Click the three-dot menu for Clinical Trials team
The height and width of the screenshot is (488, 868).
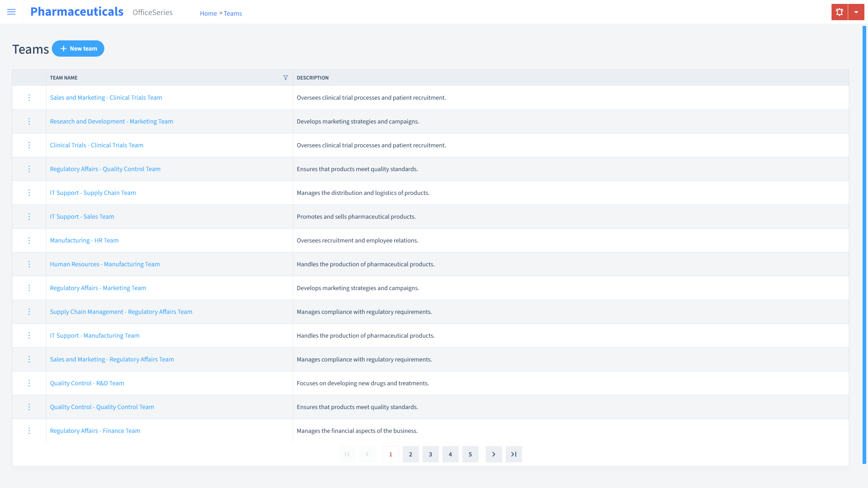coord(29,145)
